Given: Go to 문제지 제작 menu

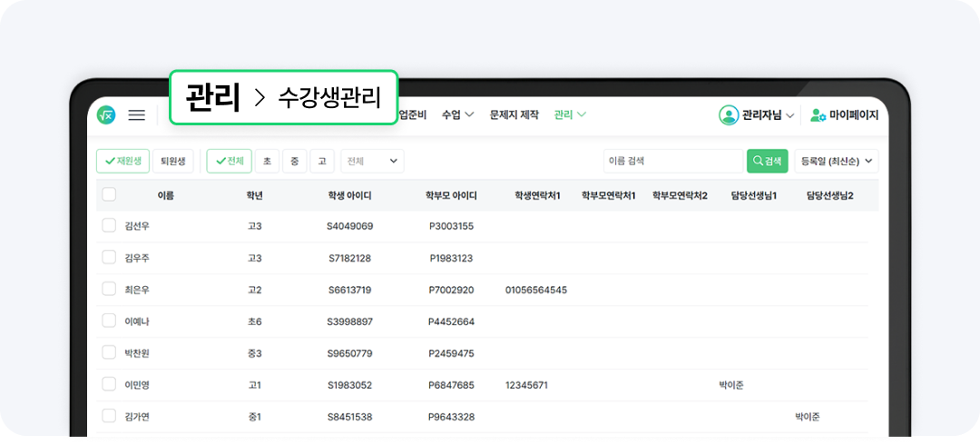Looking at the screenshot, I should [x=514, y=115].
